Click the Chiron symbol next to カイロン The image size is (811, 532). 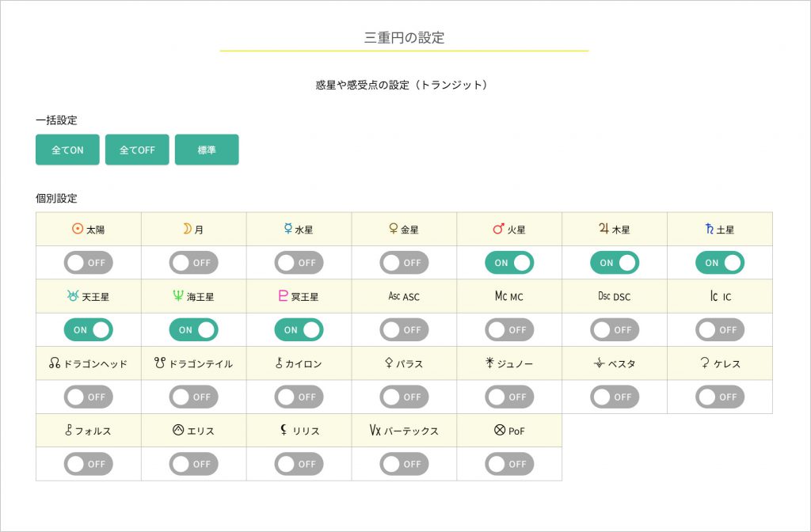pos(279,363)
